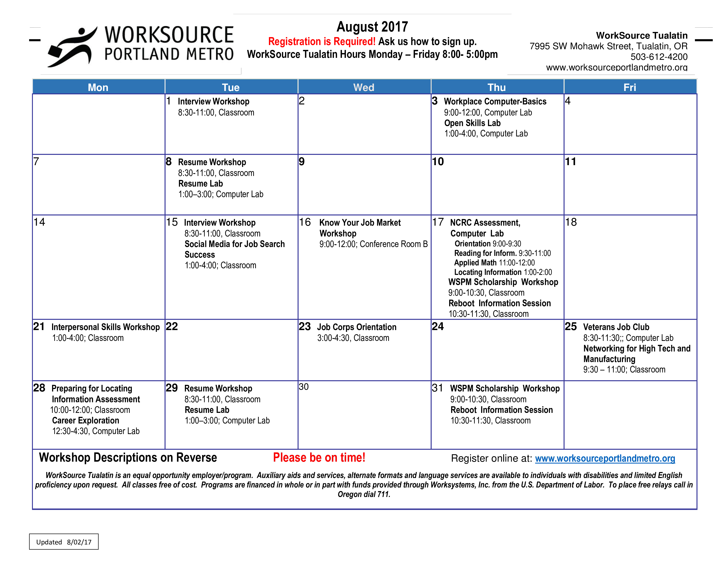Click the WorkSource Tualatin heading
Screen dimensions: 728x563
point(642,35)
